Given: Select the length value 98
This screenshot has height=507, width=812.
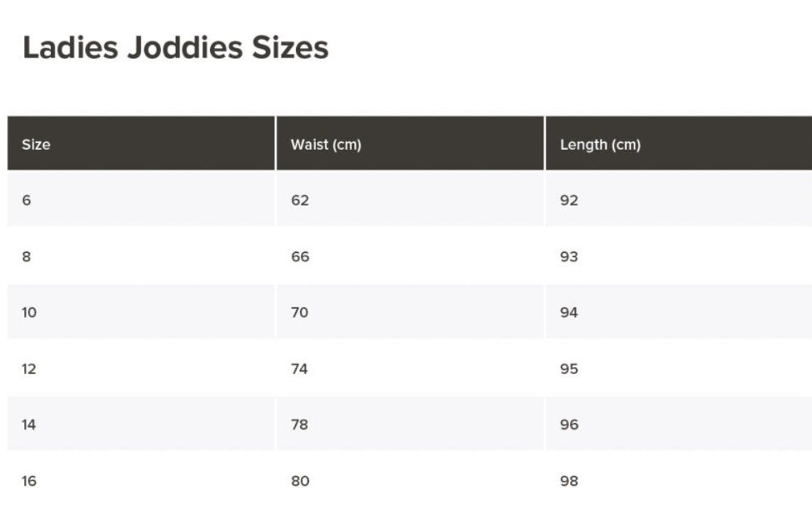Looking at the screenshot, I should click(x=569, y=481).
